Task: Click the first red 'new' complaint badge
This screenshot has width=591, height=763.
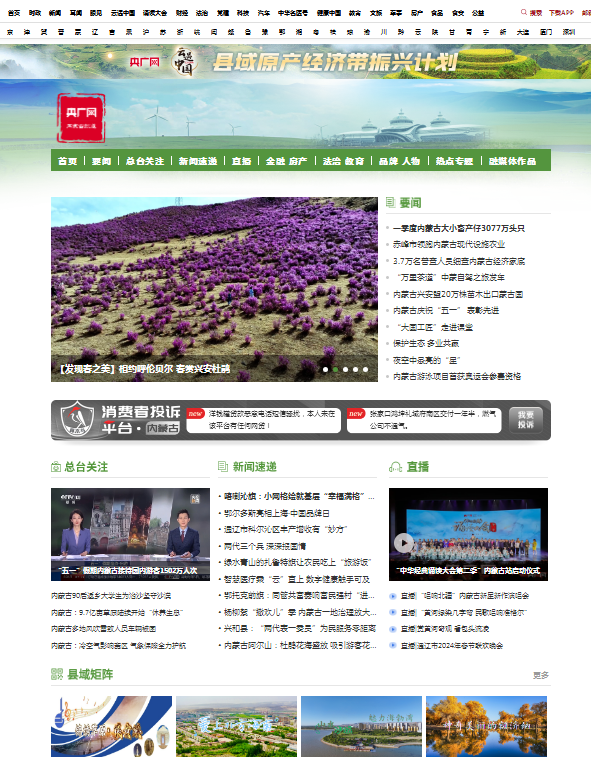Action: [x=195, y=414]
